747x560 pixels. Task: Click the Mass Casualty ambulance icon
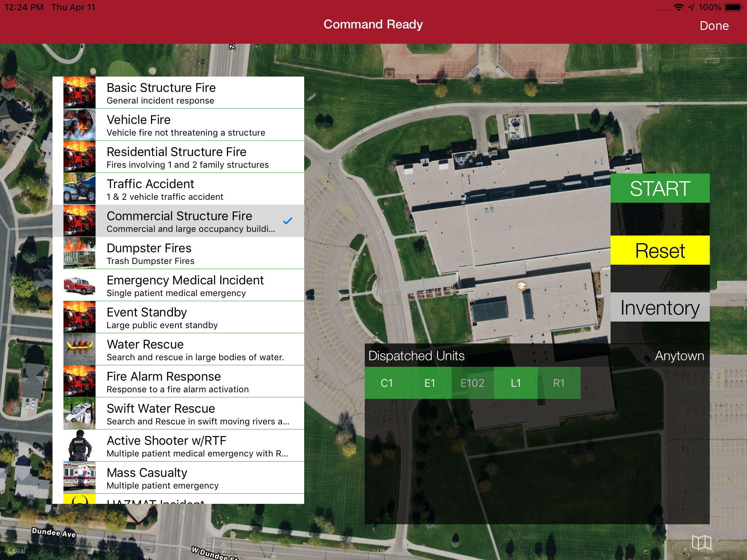coord(79,478)
